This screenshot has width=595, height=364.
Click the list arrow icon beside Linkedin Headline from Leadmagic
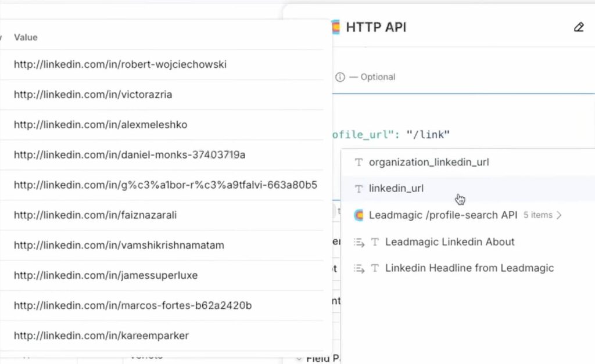(x=359, y=268)
